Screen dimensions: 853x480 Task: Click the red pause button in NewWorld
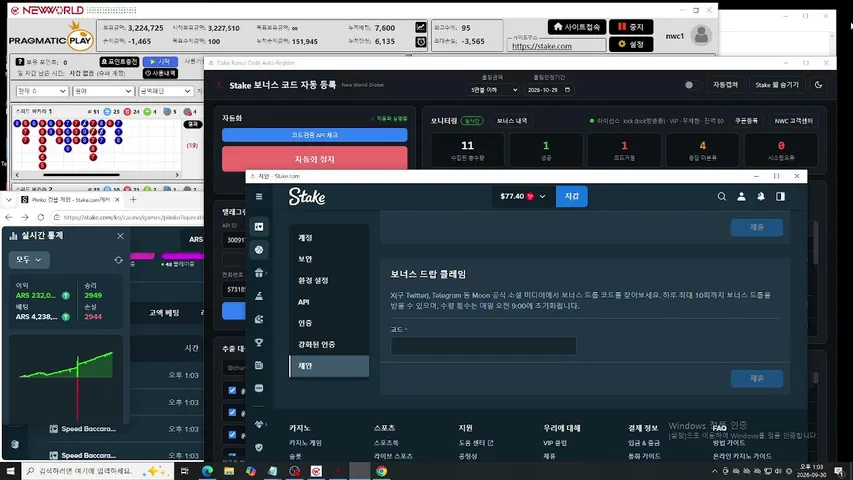tap(631, 27)
